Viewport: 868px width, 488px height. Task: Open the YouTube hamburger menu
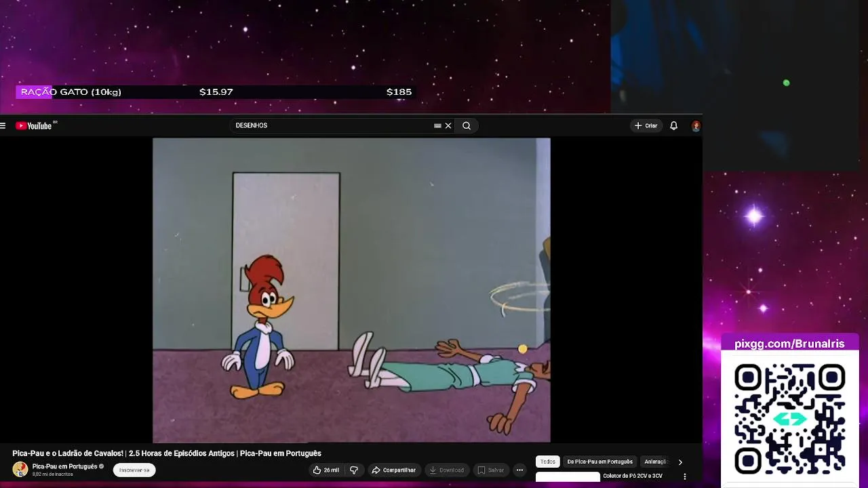coord(3,125)
